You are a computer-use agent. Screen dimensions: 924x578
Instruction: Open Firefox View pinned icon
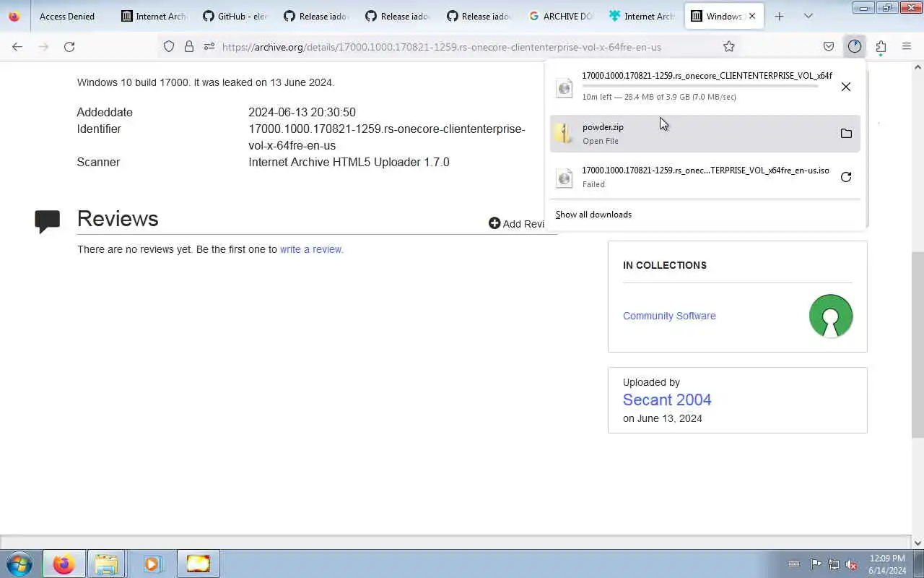pyautogui.click(x=14, y=16)
